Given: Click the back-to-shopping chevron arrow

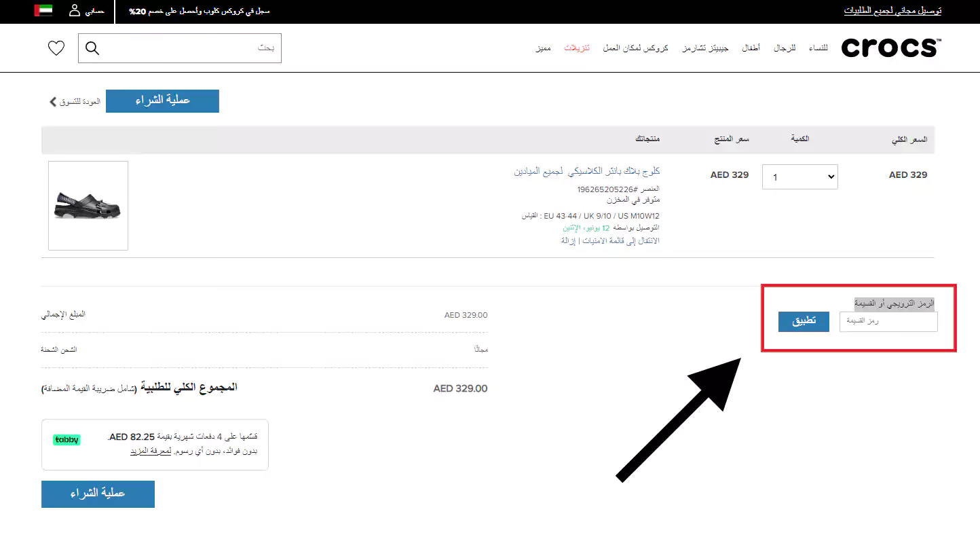Looking at the screenshot, I should tap(53, 102).
